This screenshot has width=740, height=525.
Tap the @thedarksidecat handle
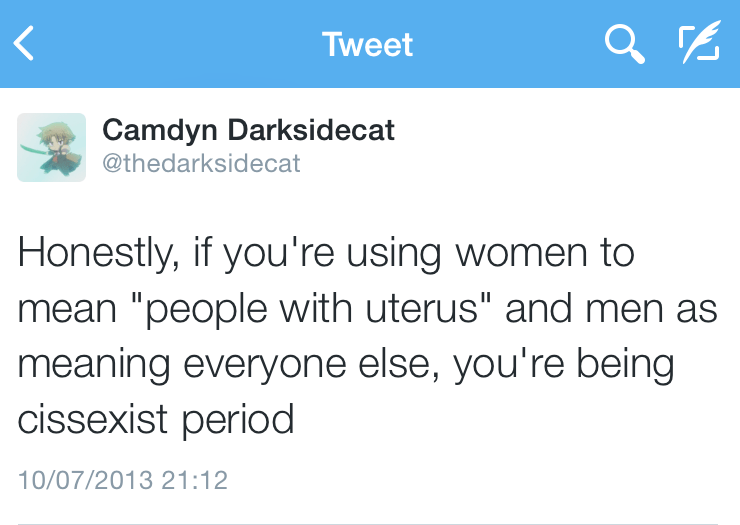click(201, 163)
